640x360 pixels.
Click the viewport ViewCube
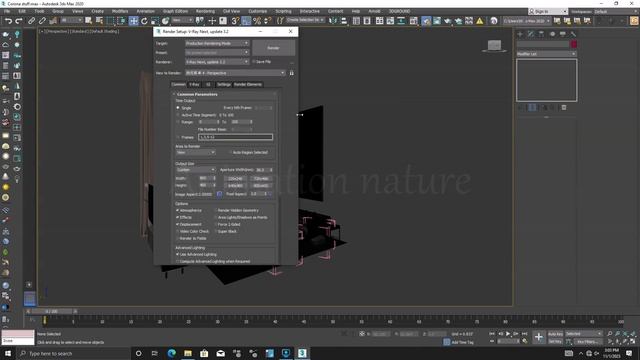point(494,46)
